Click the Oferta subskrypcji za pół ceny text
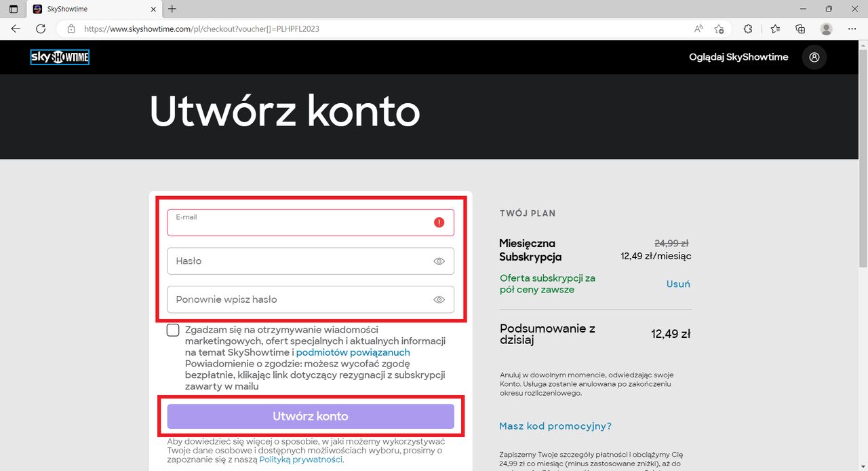Viewport: 868px width, 471px height. 547,284
